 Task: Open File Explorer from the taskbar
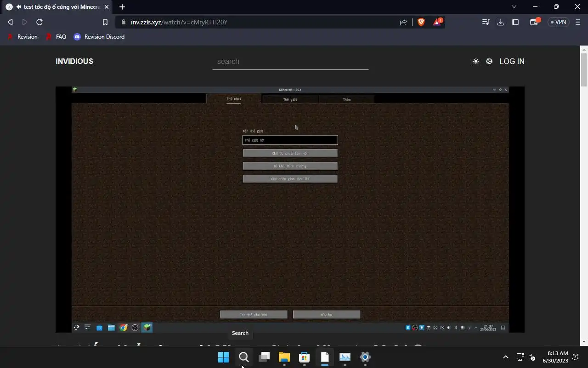pos(284,357)
